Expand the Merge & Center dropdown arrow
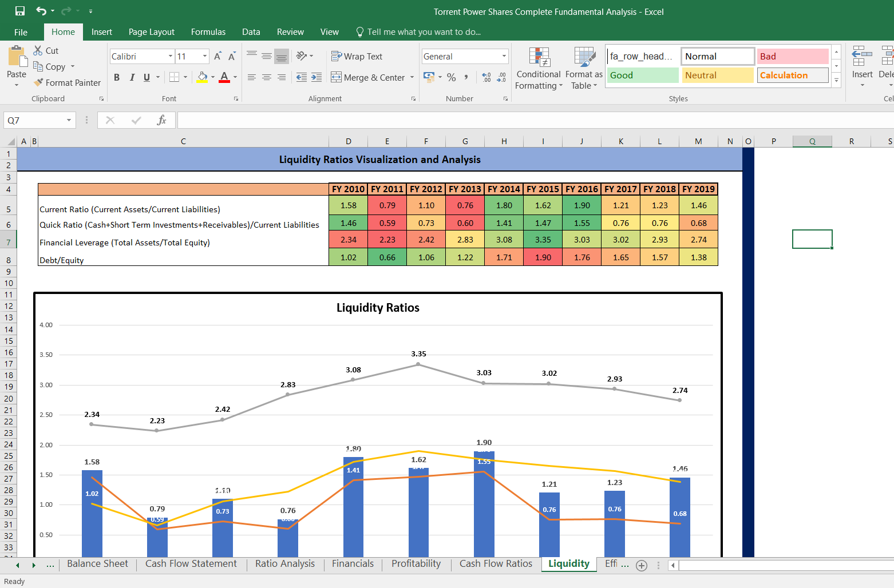 [412, 77]
